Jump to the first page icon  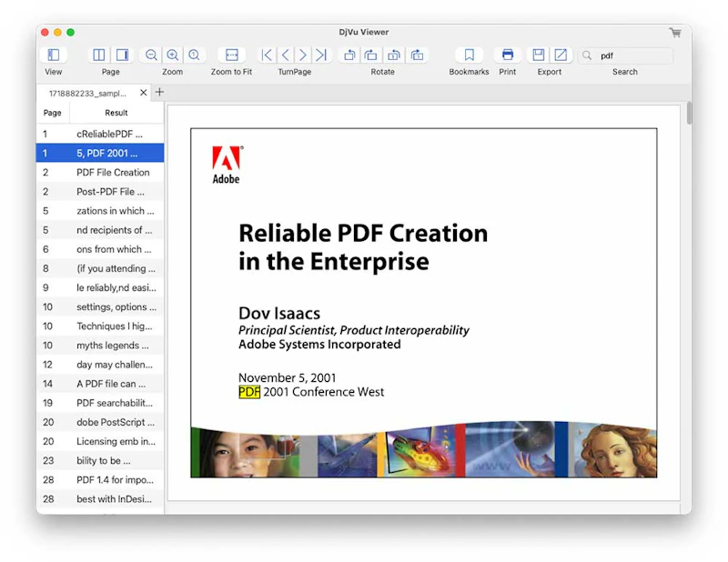[267, 55]
